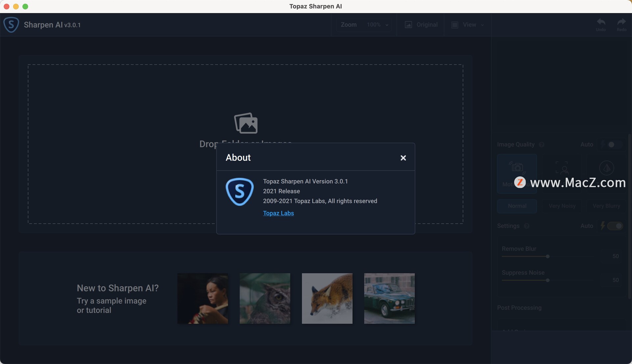This screenshot has width=632, height=364.
Task: Choose the Very Noisy quality option
Action: click(562, 206)
